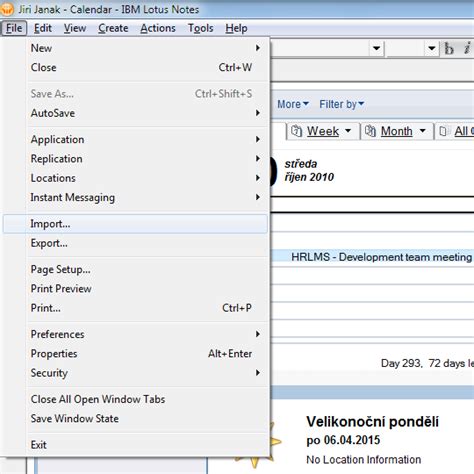Open the Filter by dropdown
The image size is (474, 474).
342,104
